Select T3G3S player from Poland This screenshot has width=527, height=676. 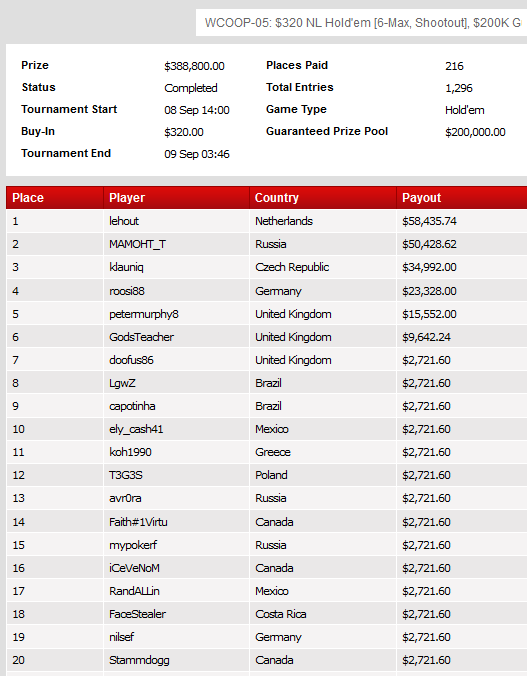pyautogui.click(x=125, y=475)
